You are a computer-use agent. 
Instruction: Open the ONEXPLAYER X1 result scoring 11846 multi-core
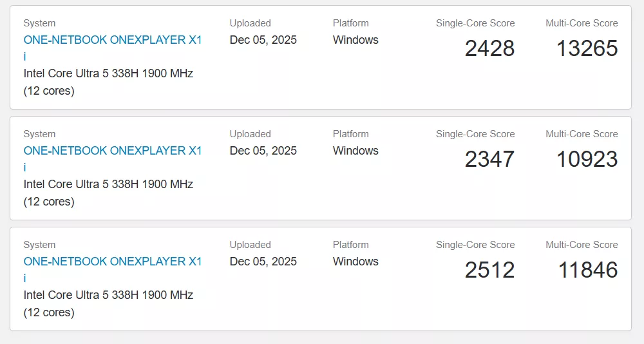(x=113, y=262)
